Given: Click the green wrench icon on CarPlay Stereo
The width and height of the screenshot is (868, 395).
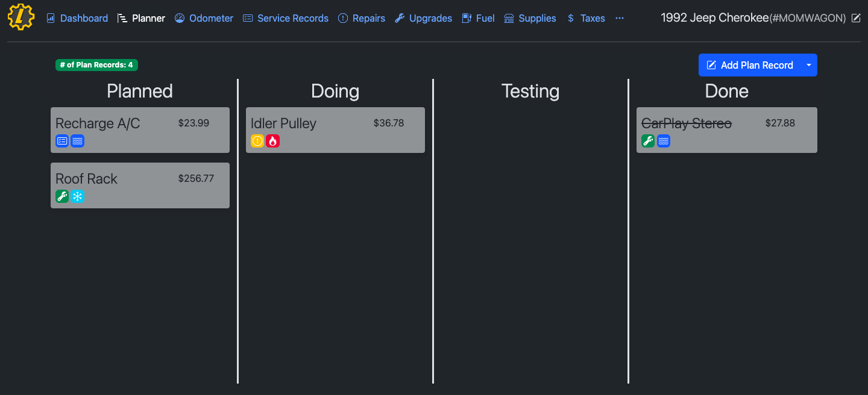Looking at the screenshot, I should [x=648, y=141].
